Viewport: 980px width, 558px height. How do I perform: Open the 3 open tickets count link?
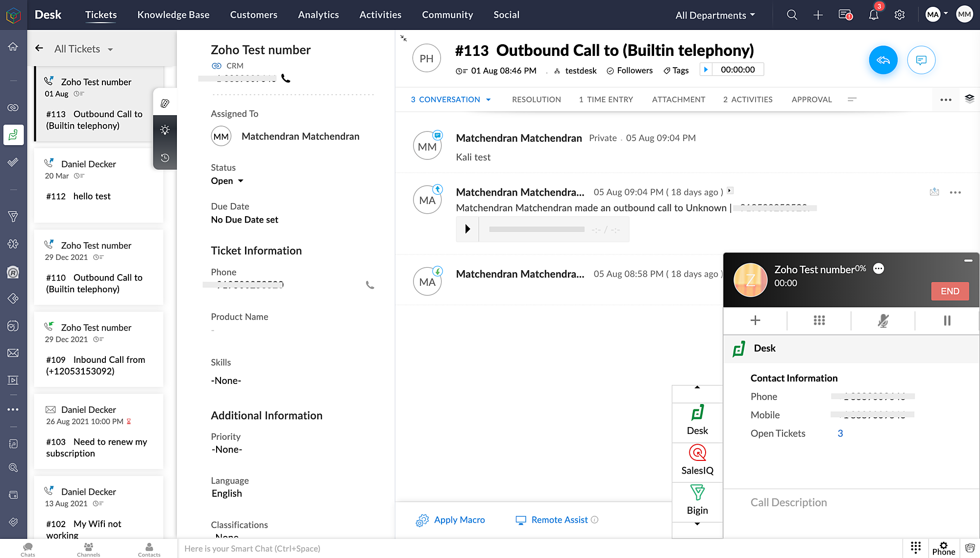click(840, 433)
